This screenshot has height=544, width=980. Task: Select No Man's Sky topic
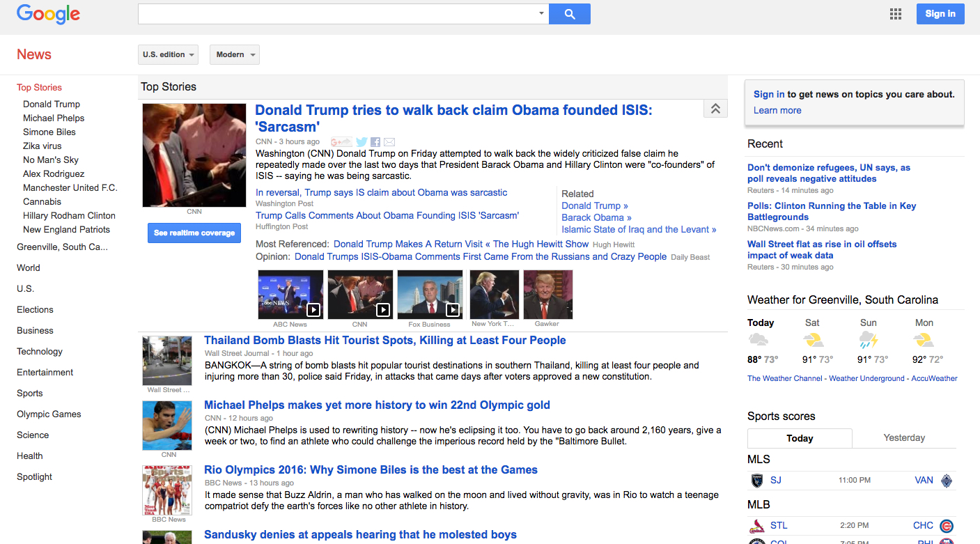point(51,160)
